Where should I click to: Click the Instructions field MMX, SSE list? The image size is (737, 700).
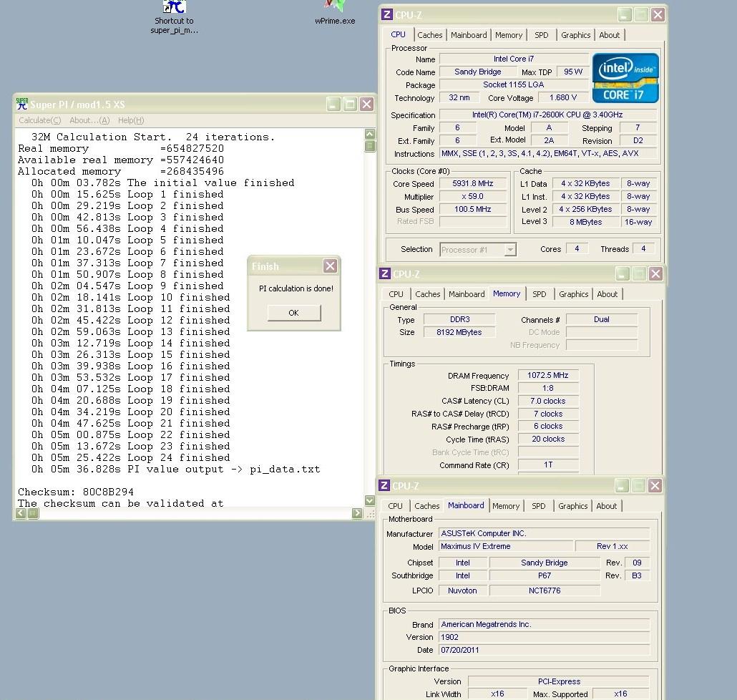coord(547,153)
